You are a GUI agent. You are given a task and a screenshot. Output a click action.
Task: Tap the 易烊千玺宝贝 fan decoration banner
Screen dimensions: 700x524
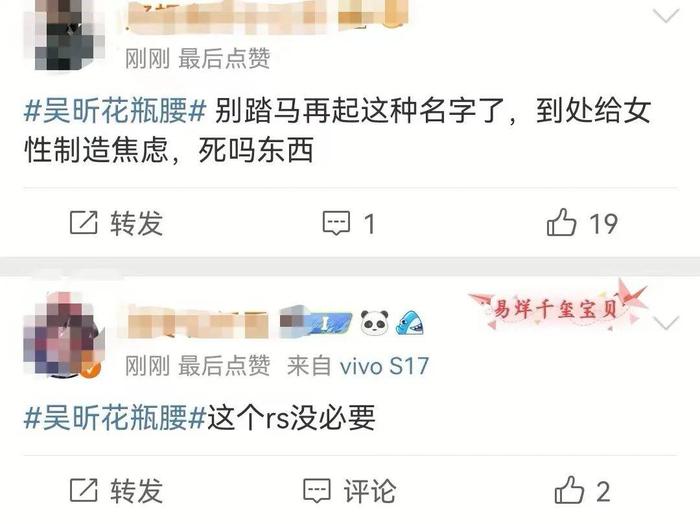pyautogui.click(x=558, y=305)
